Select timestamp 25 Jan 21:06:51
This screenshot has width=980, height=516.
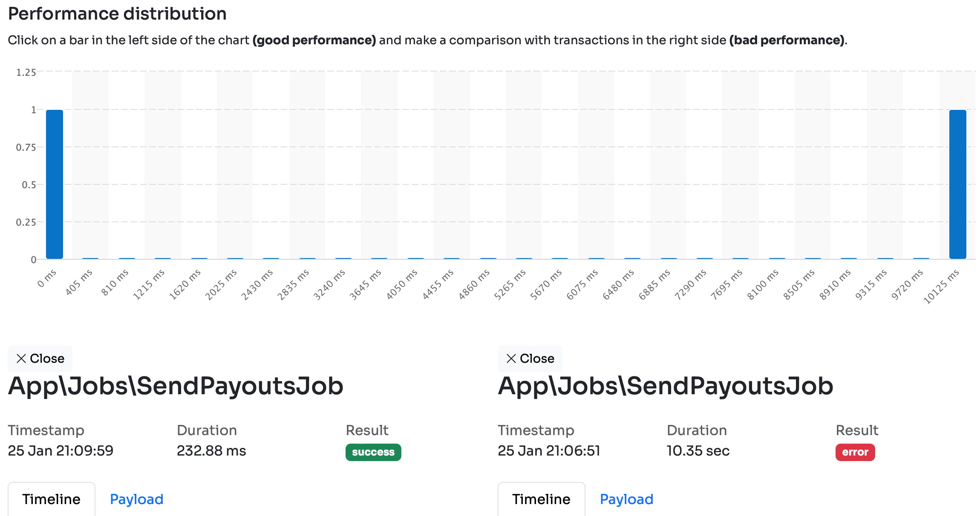tap(549, 450)
